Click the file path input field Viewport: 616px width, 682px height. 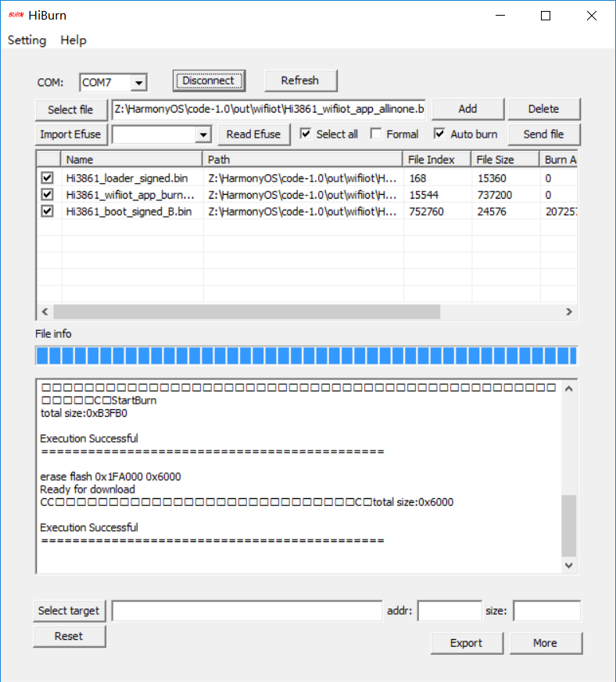[x=269, y=109]
